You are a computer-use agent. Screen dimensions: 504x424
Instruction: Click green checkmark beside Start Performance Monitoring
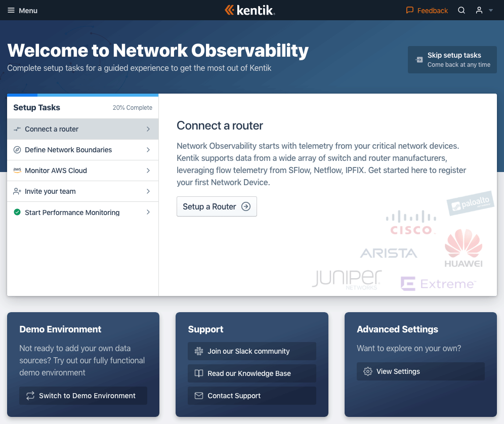pos(17,213)
